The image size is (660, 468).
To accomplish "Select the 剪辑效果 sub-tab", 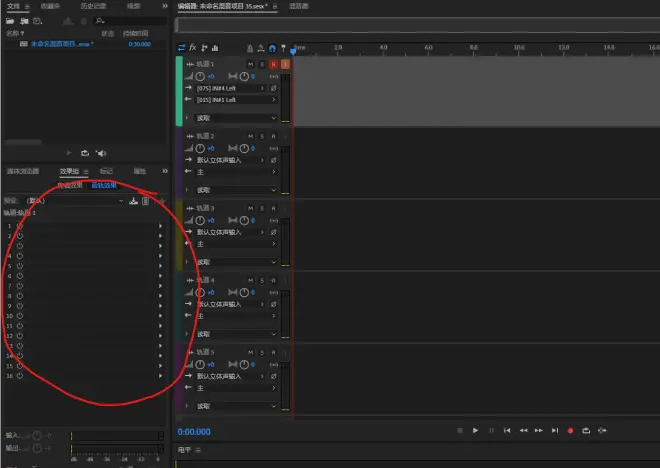I will (70, 185).
